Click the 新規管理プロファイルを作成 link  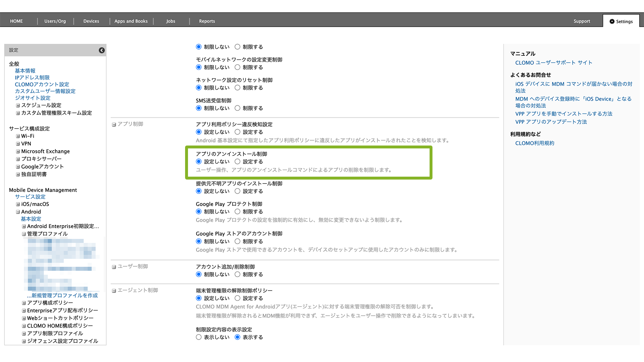click(64, 295)
